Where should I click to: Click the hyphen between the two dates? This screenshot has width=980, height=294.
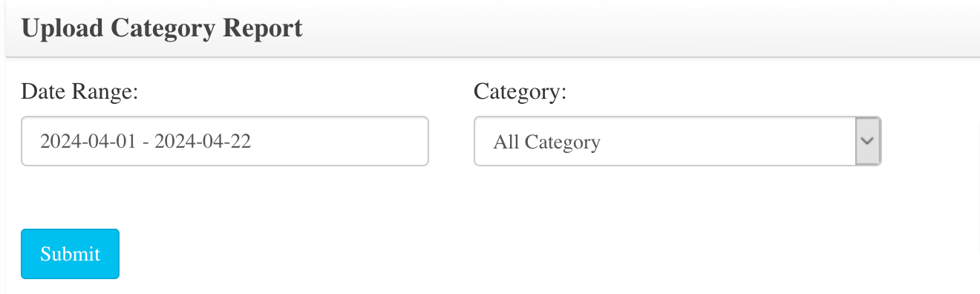pyautogui.click(x=146, y=143)
